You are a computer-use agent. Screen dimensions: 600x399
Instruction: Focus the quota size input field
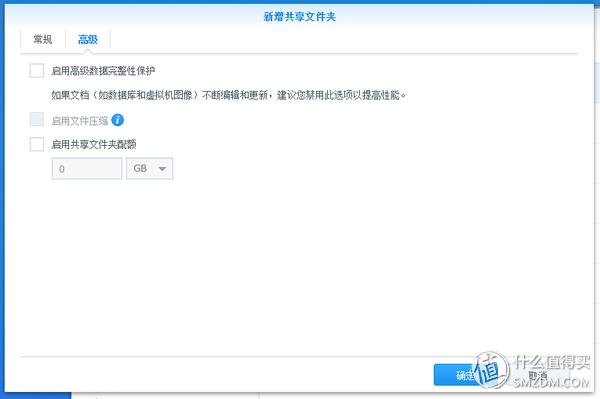[87, 169]
